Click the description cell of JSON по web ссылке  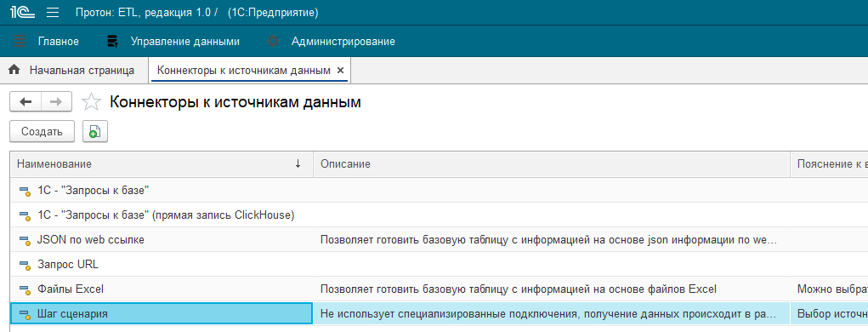[x=552, y=240]
